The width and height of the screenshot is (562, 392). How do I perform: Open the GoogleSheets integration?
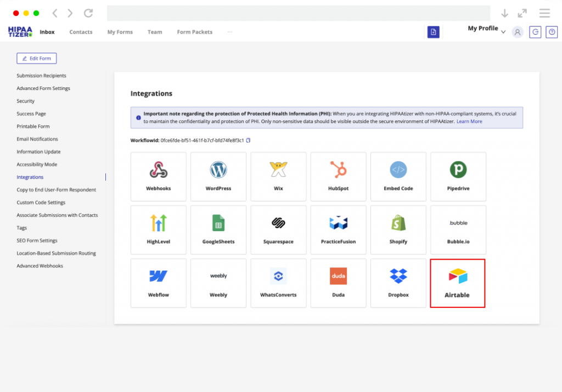[x=218, y=230]
